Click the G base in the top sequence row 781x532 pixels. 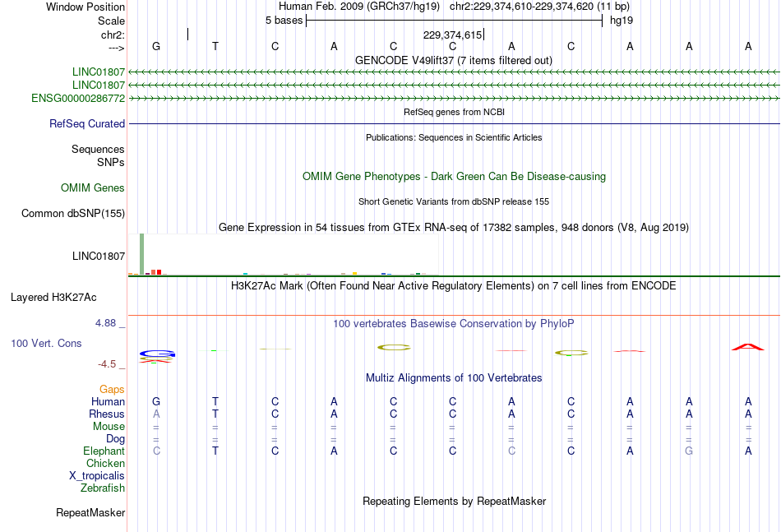(x=156, y=46)
